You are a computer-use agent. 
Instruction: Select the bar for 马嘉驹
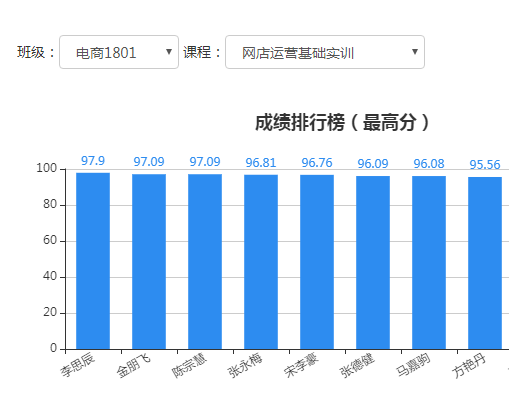(429, 263)
